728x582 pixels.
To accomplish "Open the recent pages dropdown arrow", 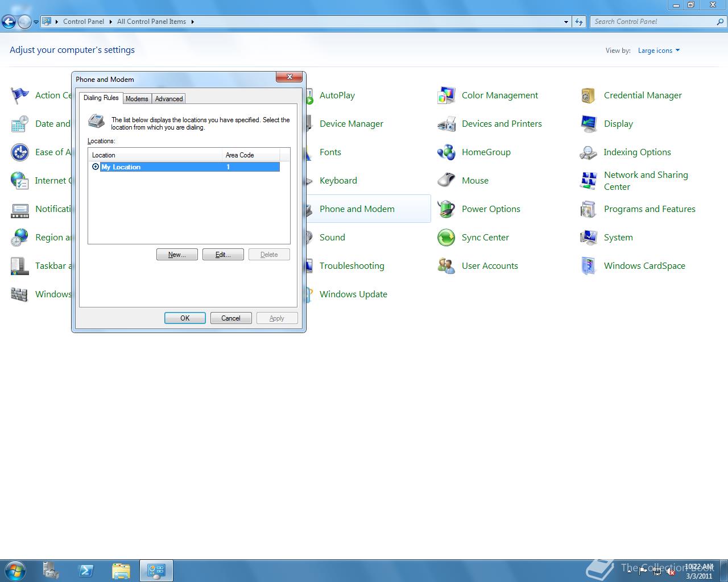I will coord(36,22).
